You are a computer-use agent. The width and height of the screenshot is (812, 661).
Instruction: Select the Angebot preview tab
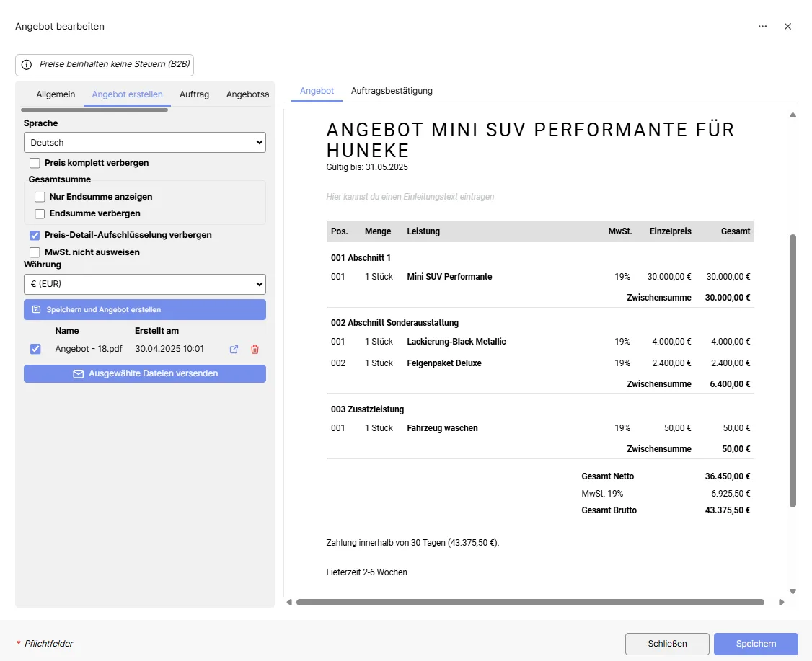[x=317, y=91]
